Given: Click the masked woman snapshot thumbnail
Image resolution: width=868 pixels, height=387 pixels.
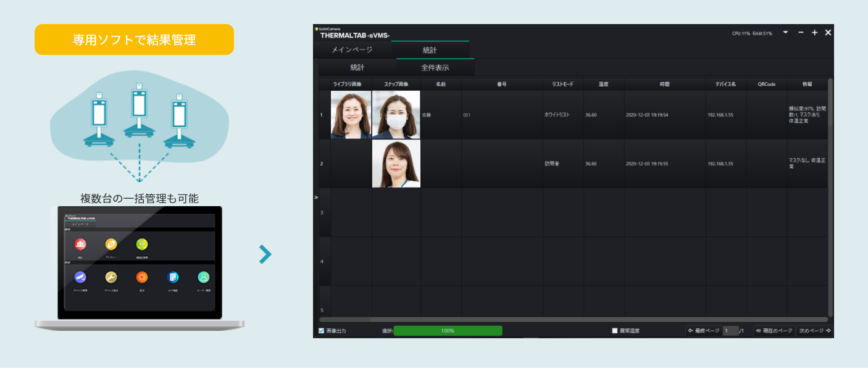Looking at the screenshot, I should [396, 115].
